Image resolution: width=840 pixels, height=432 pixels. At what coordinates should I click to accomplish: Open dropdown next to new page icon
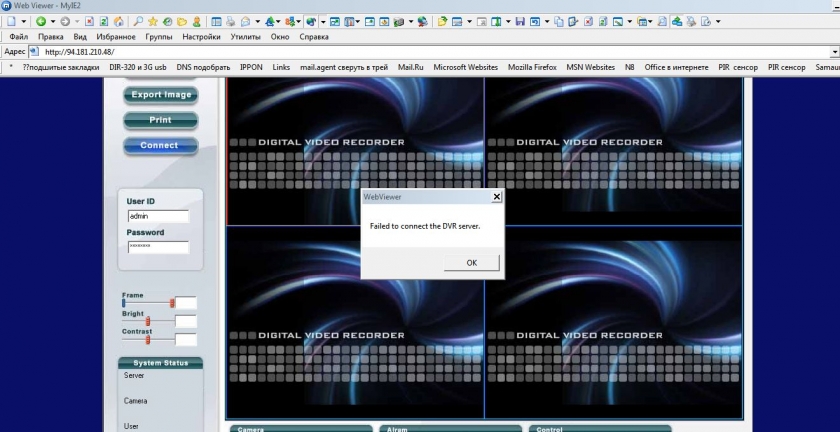pyautogui.click(x=24, y=21)
